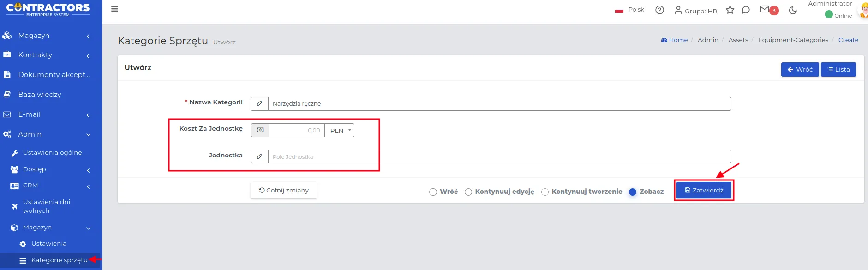
Task: Select the Kontynuuj edycję radio option
Action: 468,192
